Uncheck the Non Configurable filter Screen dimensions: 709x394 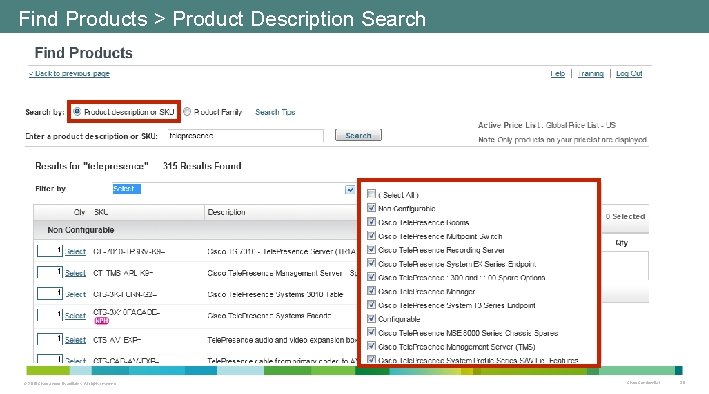point(371,208)
